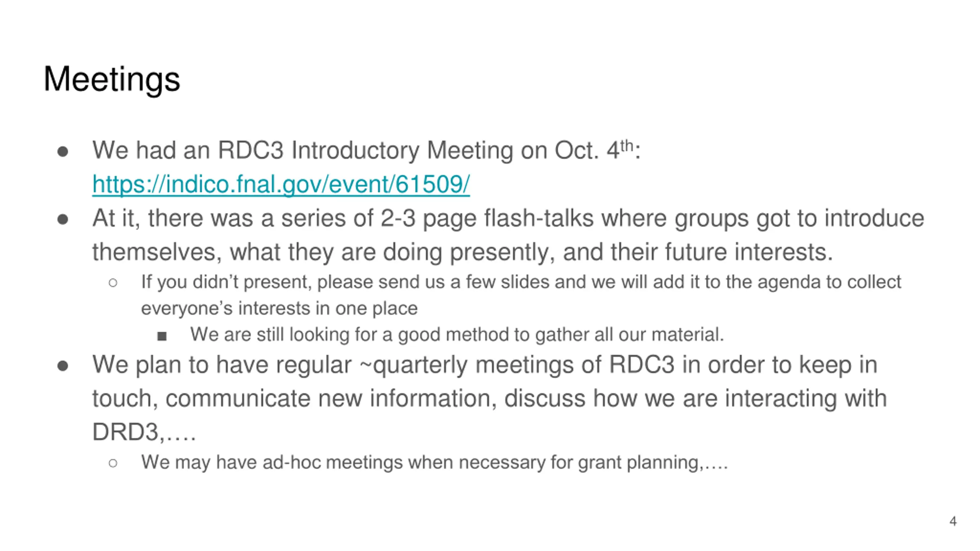Click the "Meetings" slide title
This screenshot has width=980, height=551.
(x=111, y=80)
